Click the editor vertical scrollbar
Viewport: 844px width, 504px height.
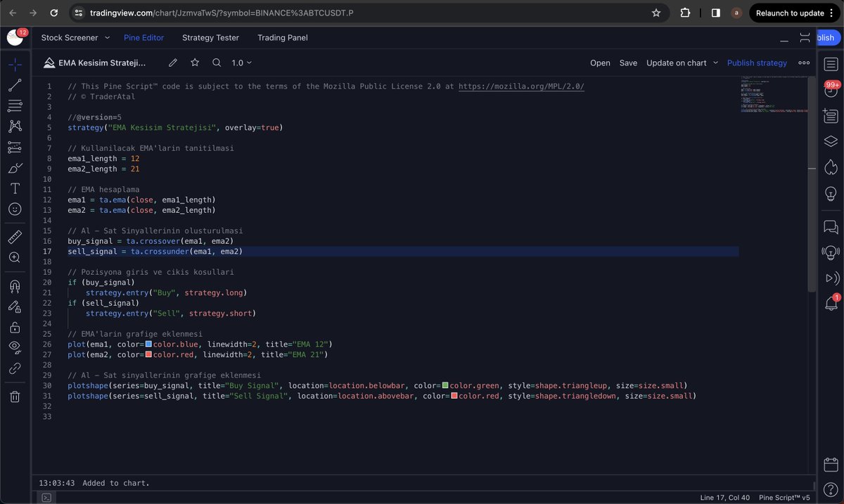(x=812, y=184)
